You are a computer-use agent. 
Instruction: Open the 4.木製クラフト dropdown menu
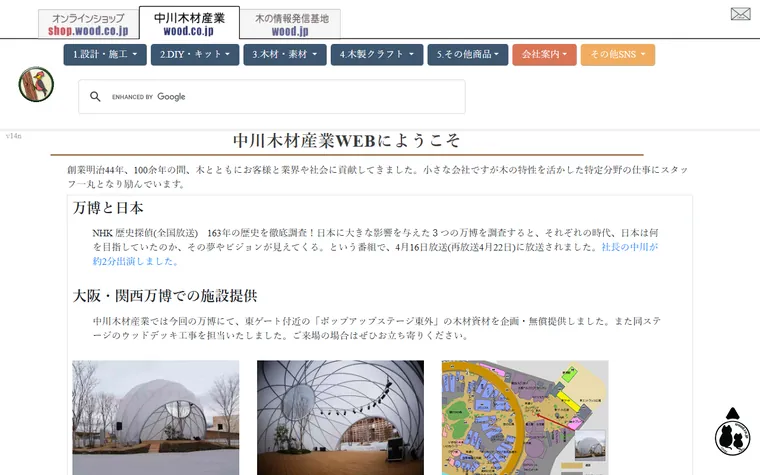tap(377, 54)
